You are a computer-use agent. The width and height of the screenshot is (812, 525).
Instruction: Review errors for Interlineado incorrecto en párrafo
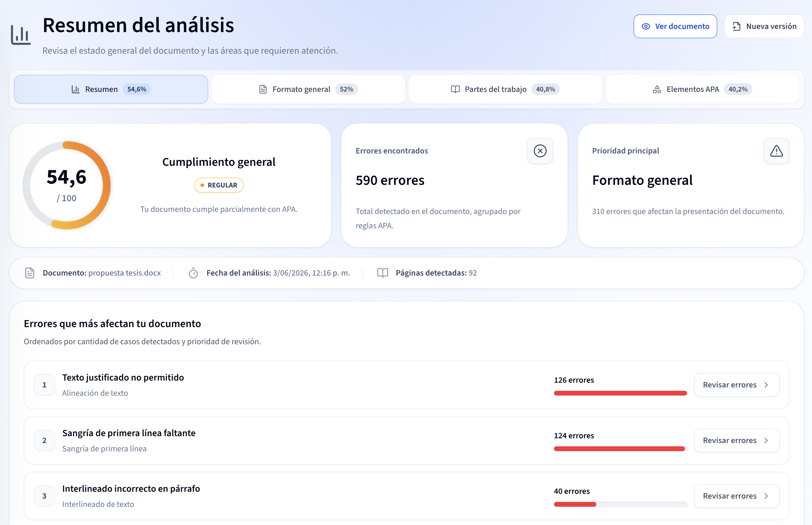(737, 496)
